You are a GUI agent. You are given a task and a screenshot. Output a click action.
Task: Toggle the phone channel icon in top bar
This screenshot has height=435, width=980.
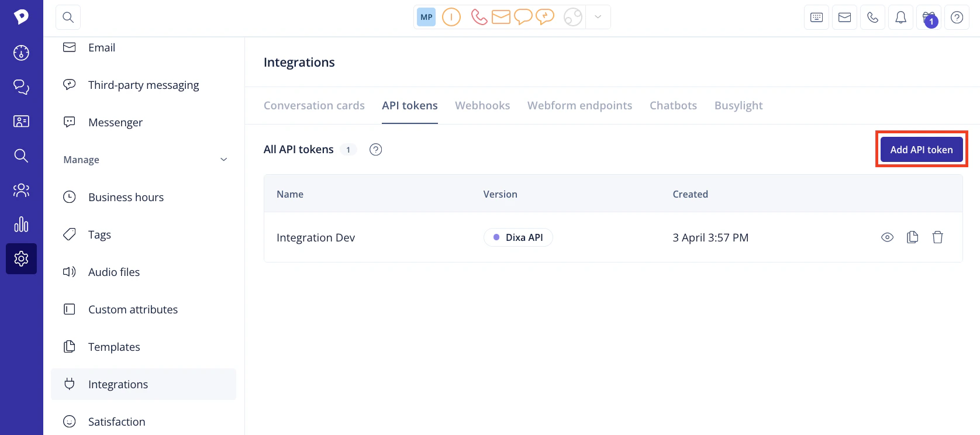479,17
